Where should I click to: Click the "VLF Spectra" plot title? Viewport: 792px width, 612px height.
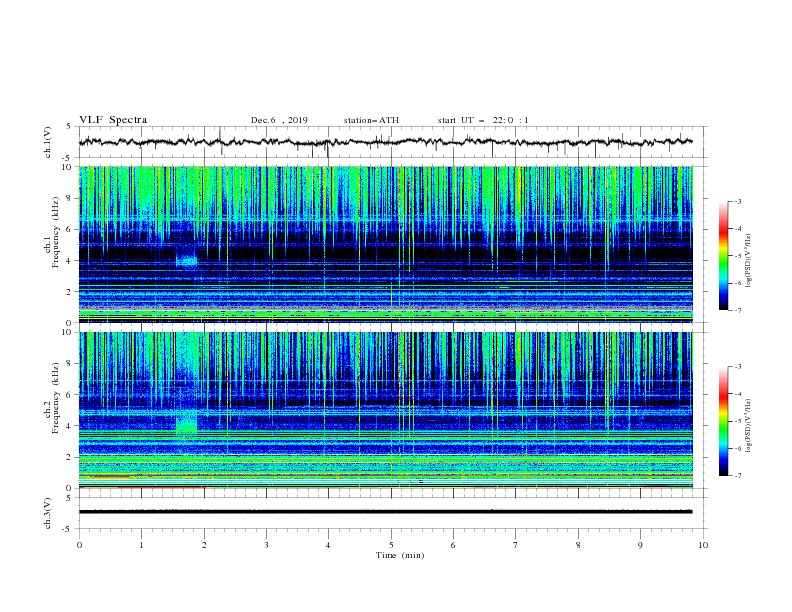pyautogui.click(x=113, y=120)
